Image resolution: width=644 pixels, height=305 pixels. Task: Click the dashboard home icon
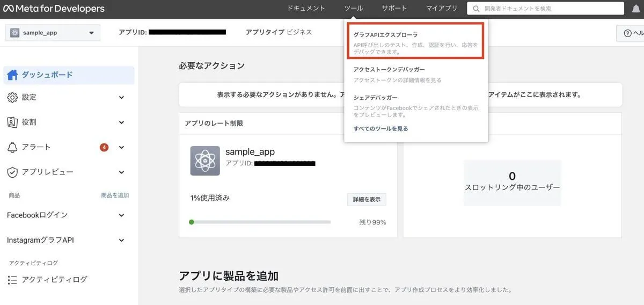coord(13,75)
